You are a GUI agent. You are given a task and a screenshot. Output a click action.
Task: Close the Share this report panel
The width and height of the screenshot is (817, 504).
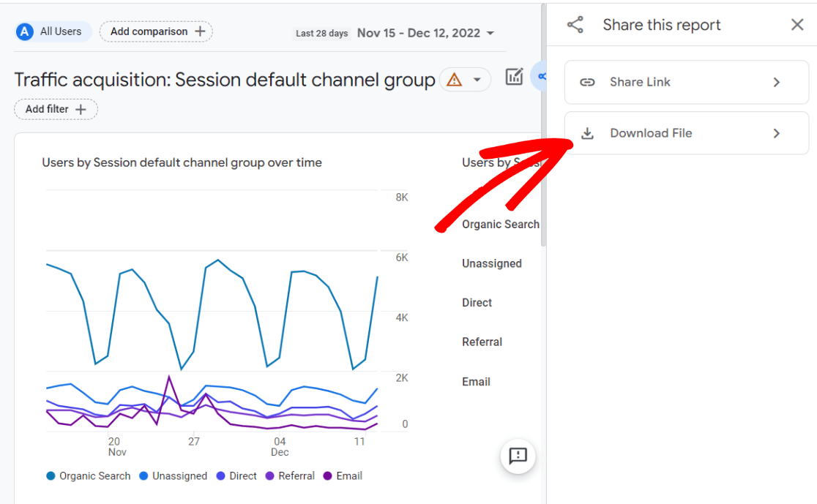[x=797, y=25]
